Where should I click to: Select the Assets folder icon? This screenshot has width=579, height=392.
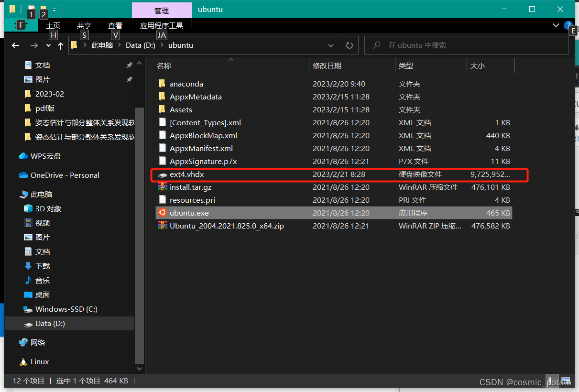click(x=162, y=109)
